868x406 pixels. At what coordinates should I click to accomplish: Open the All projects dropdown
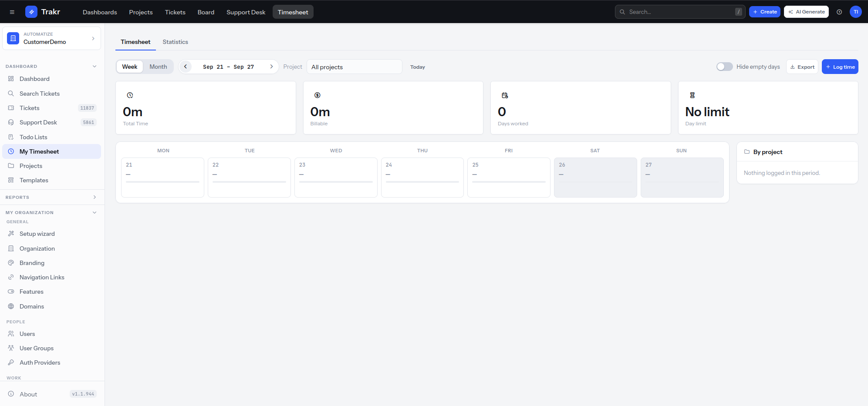coord(355,67)
